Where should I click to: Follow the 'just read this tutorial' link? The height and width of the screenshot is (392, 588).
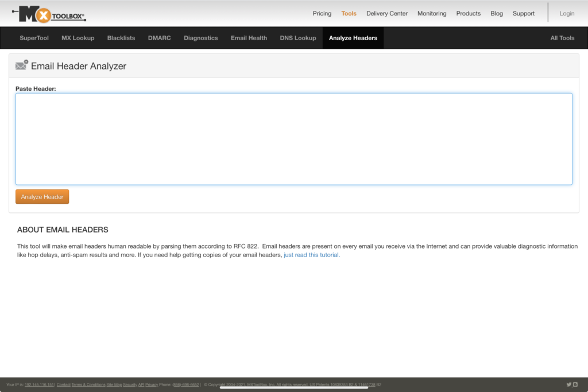(312, 255)
